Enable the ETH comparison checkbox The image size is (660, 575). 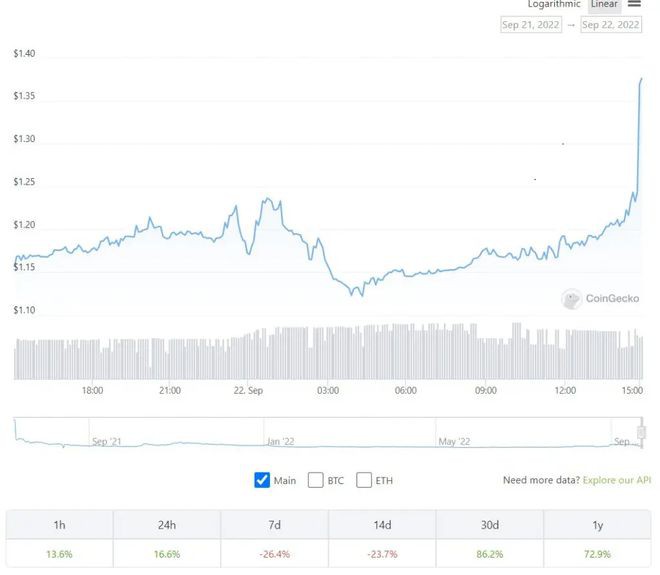[x=364, y=480]
